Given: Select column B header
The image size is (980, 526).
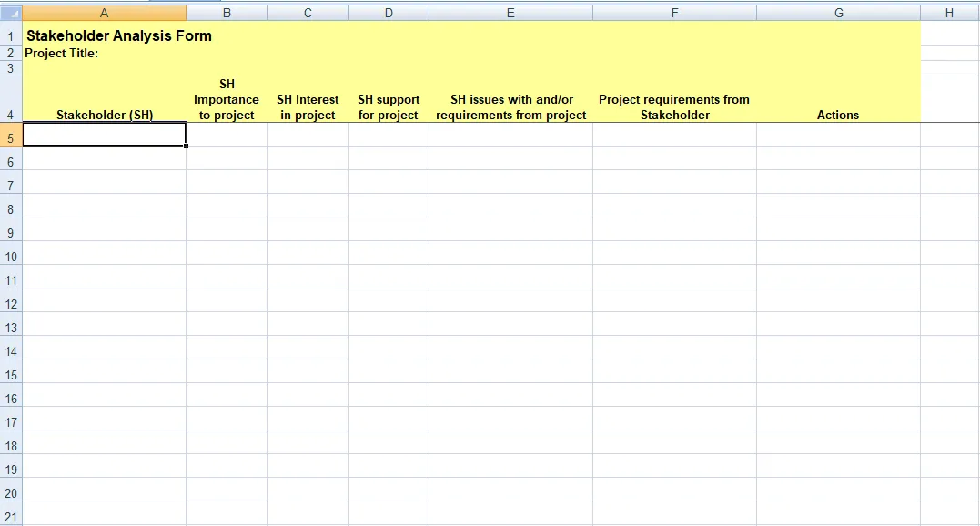Looking at the screenshot, I should 227,13.
